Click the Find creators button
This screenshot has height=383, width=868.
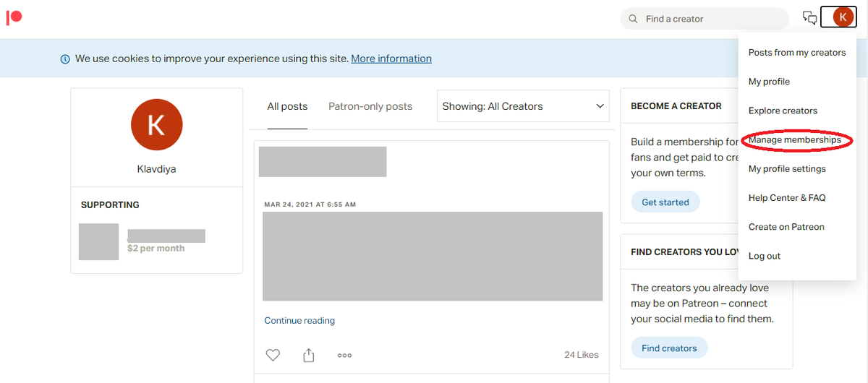pyautogui.click(x=669, y=348)
